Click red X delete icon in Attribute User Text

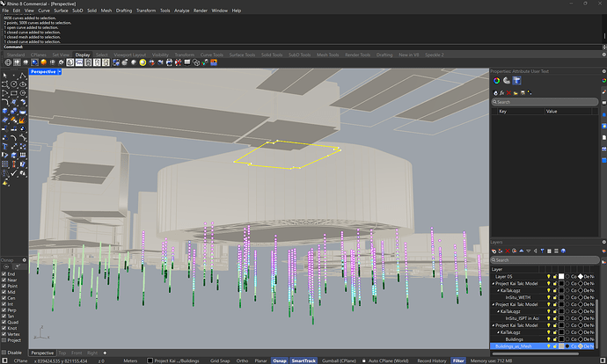pyautogui.click(x=508, y=93)
